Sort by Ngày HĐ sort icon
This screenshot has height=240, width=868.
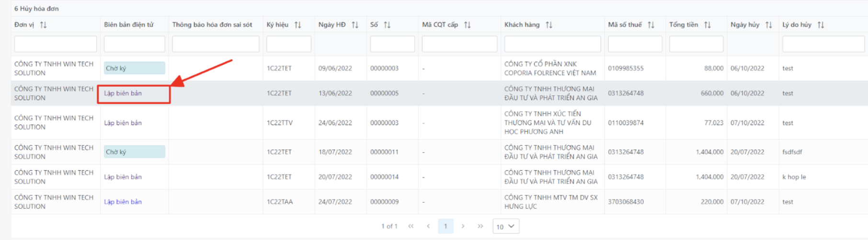(355, 25)
